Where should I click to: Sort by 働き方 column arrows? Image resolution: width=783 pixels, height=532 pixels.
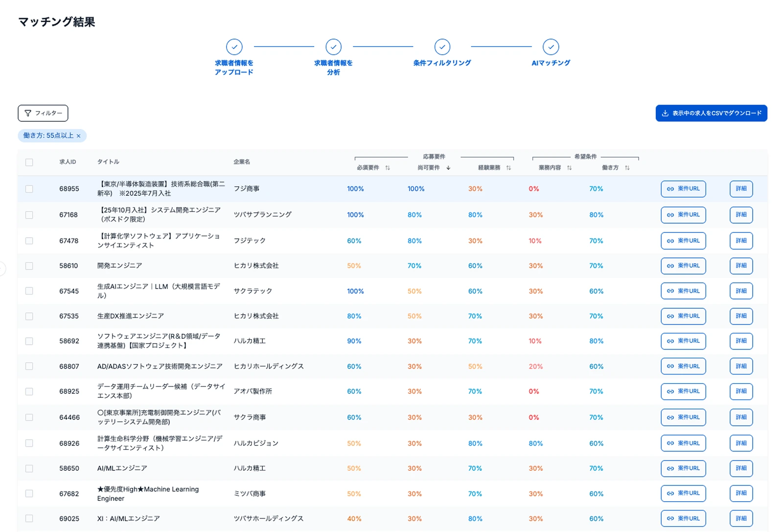click(627, 168)
